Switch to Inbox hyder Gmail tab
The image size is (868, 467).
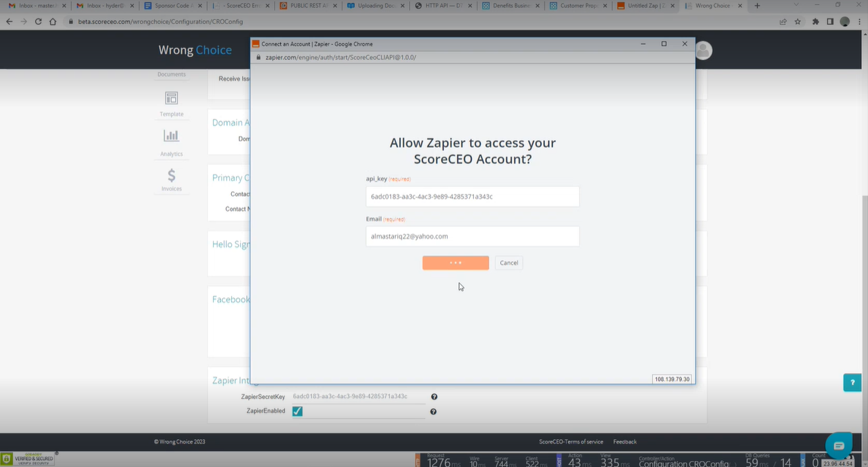104,6
